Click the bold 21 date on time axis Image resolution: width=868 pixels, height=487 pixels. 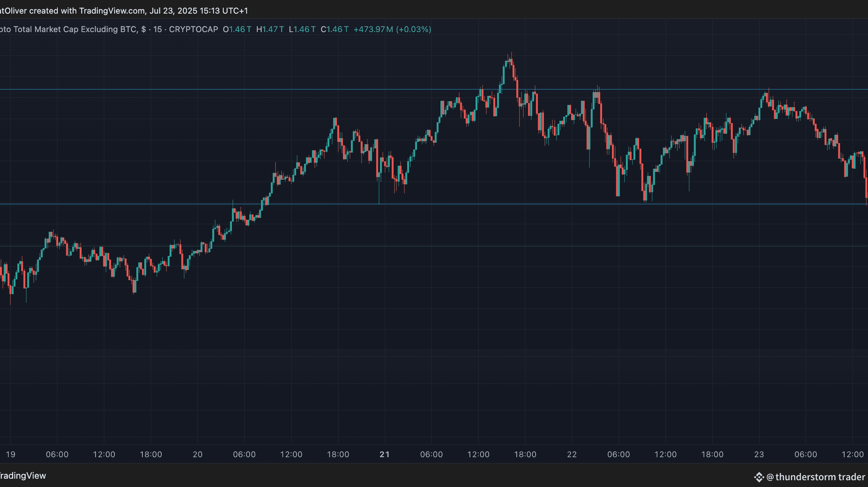pyautogui.click(x=385, y=455)
